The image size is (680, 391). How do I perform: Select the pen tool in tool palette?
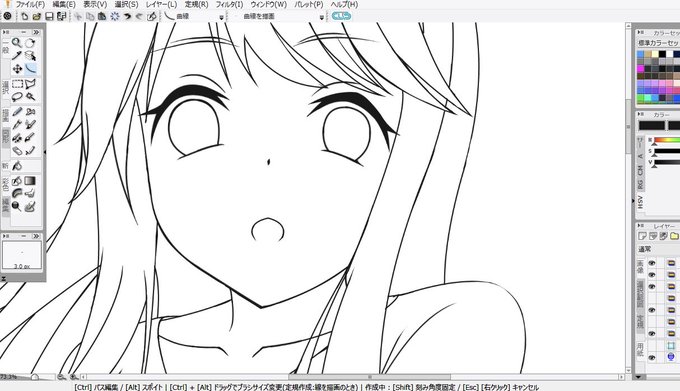click(x=17, y=125)
